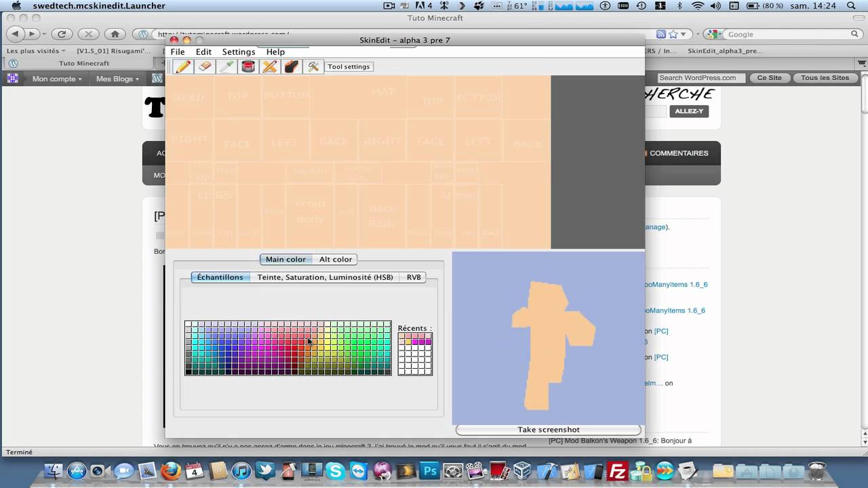Open the Mes Blogs dropdown
The height and width of the screenshot is (488, 868).
(117, 79)
